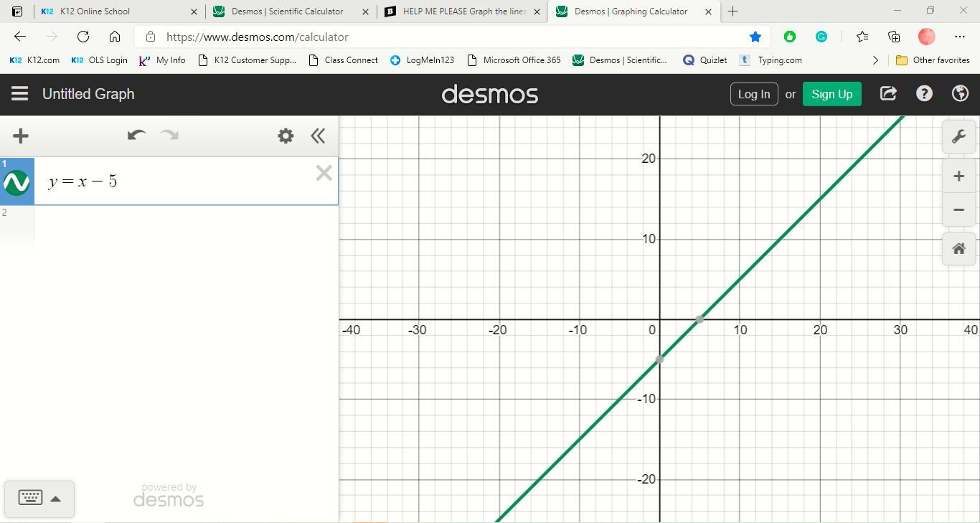The width and height of the screenshot is (980, 523).
Task: Select the Desmos Graphing Calculator tab
Action: (634, 11)
